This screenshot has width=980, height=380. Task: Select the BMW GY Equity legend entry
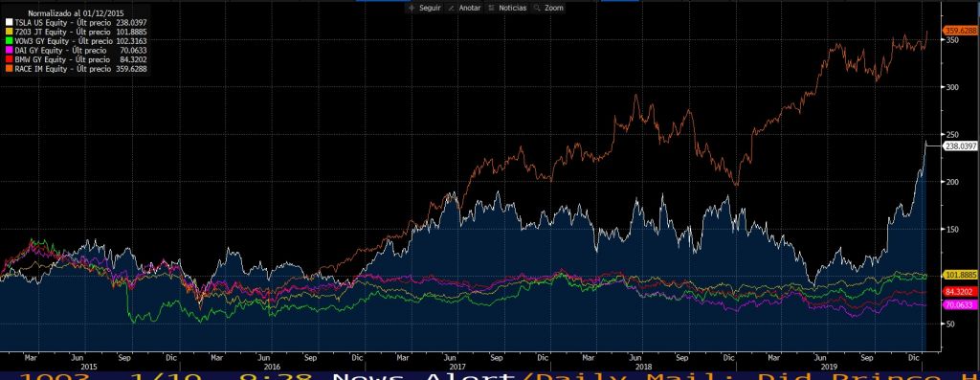[77, 60]
